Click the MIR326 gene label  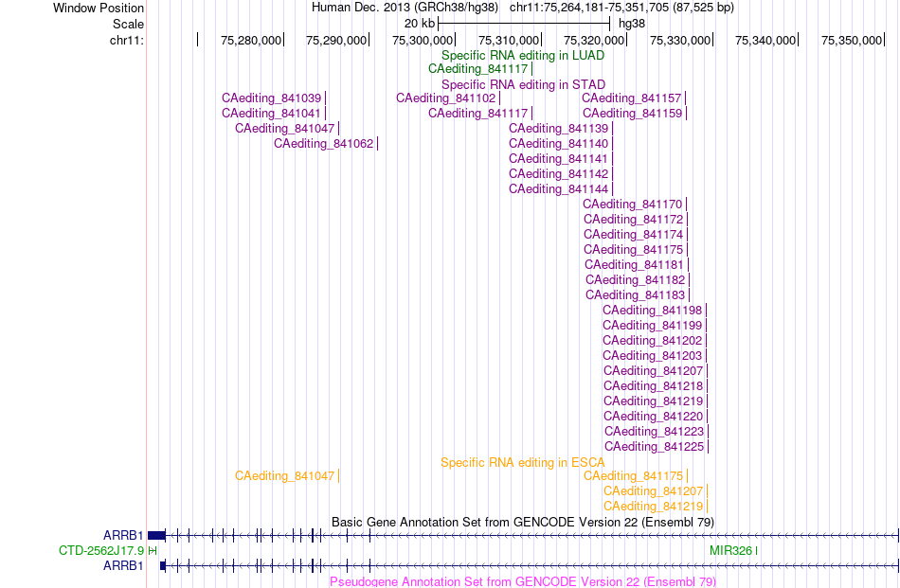point(730,551)
